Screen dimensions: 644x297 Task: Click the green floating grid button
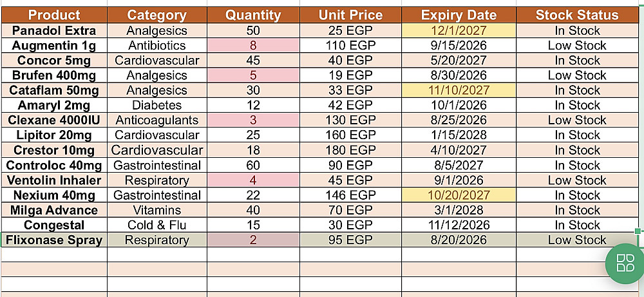coord(625,263)
